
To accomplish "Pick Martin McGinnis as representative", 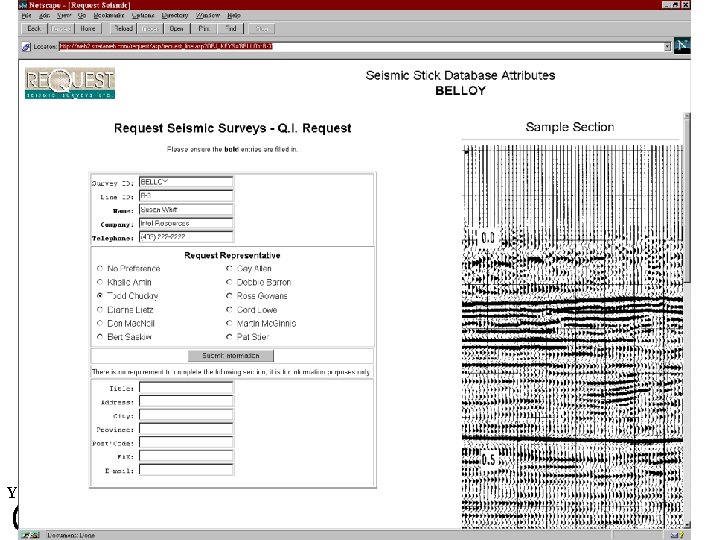I will coord(229,323).
